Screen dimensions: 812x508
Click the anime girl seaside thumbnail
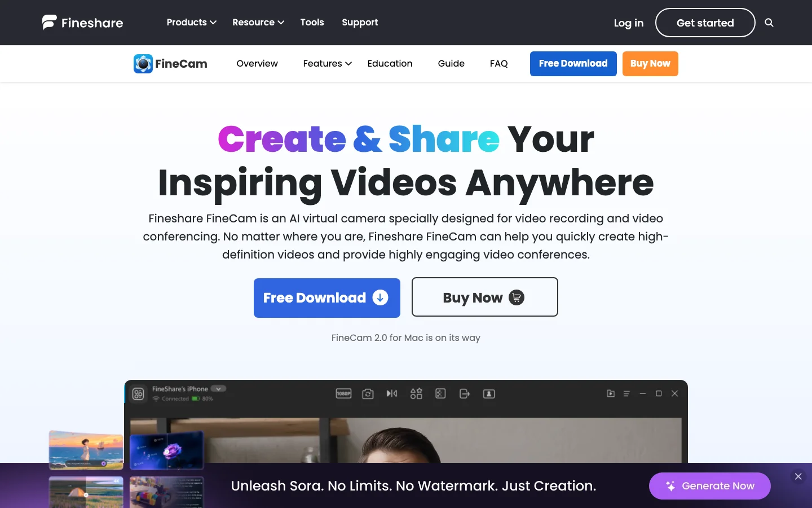click(86, 450)
